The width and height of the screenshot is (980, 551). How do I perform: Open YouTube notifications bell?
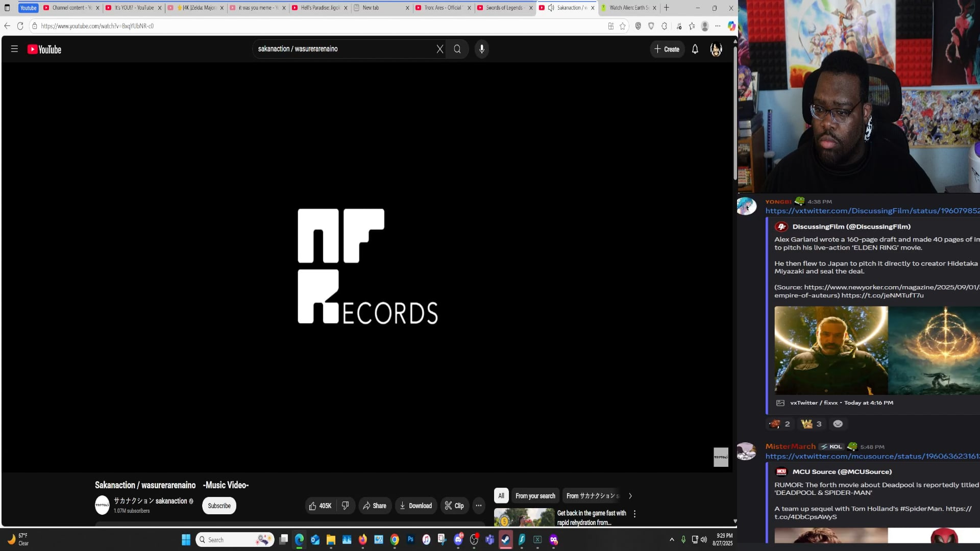[695, 49]
